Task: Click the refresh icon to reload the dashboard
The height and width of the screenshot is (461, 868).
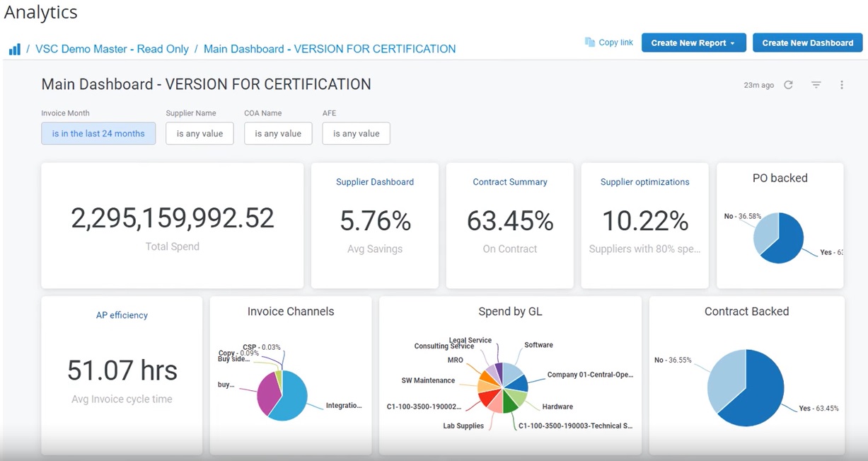Action: point(789,84)
